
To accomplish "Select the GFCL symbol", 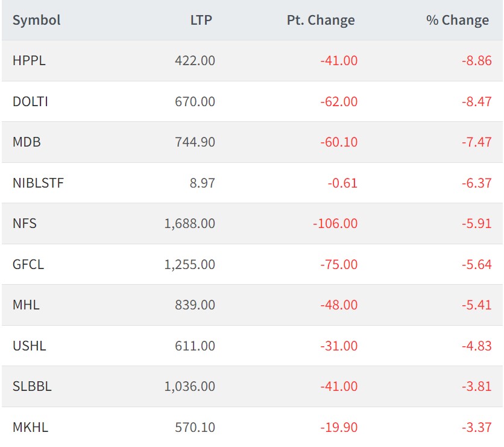I will click(x=28, y=264).
